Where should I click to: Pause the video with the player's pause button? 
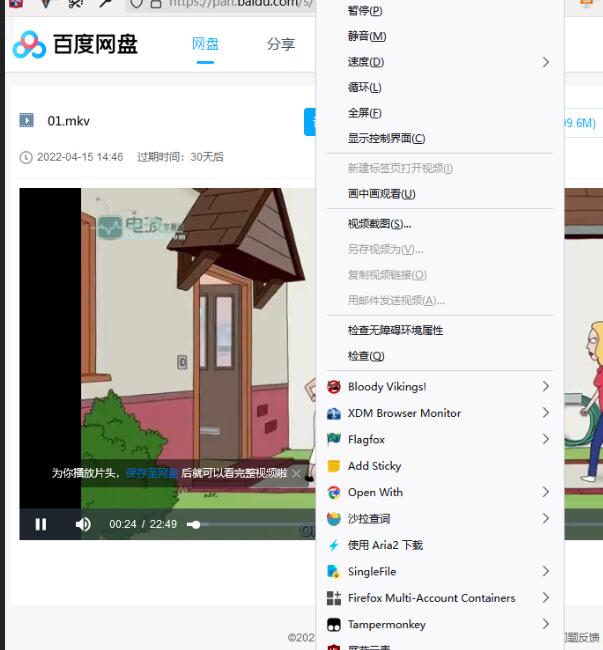(x=41, y=524)
